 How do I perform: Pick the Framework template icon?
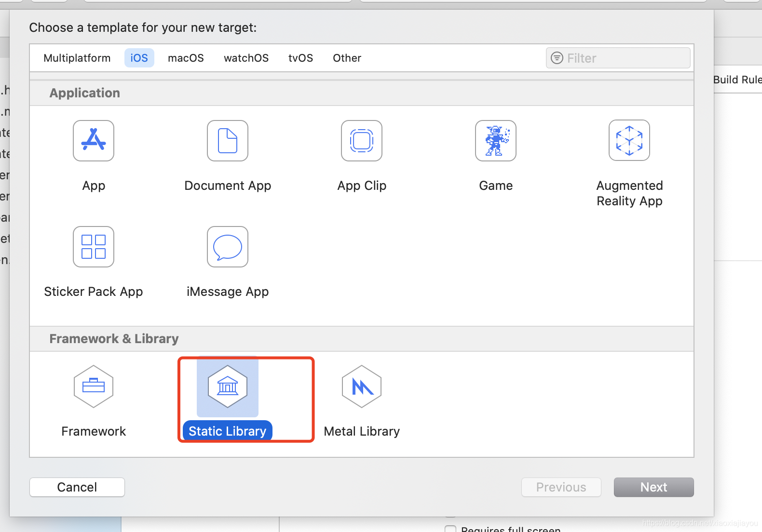point(94,386)
